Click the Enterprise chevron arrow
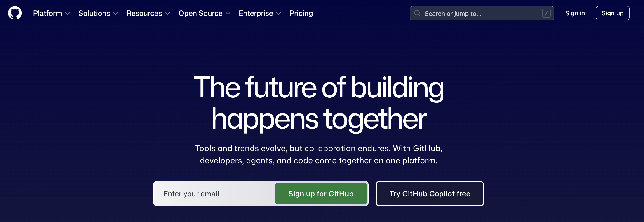Viewport: 644px width, 222px height. coord(279,14)
